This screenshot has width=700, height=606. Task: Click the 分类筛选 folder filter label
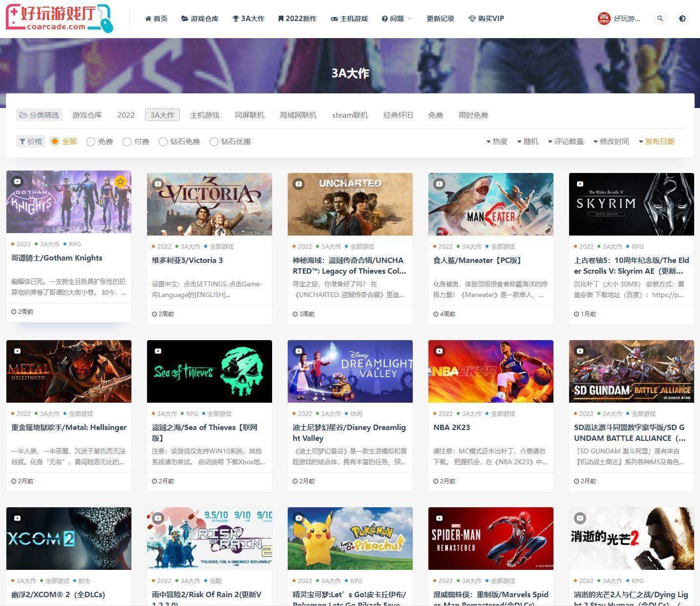pyautogui.click(x=39, y=115)
